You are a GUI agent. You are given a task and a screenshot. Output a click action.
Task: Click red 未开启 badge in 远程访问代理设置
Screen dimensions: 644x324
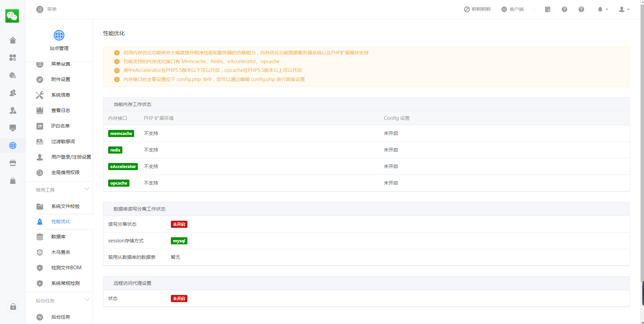[179, 299]
